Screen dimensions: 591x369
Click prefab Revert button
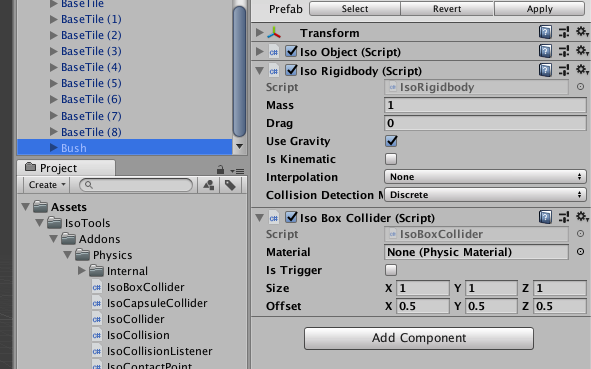click(447, 9)
